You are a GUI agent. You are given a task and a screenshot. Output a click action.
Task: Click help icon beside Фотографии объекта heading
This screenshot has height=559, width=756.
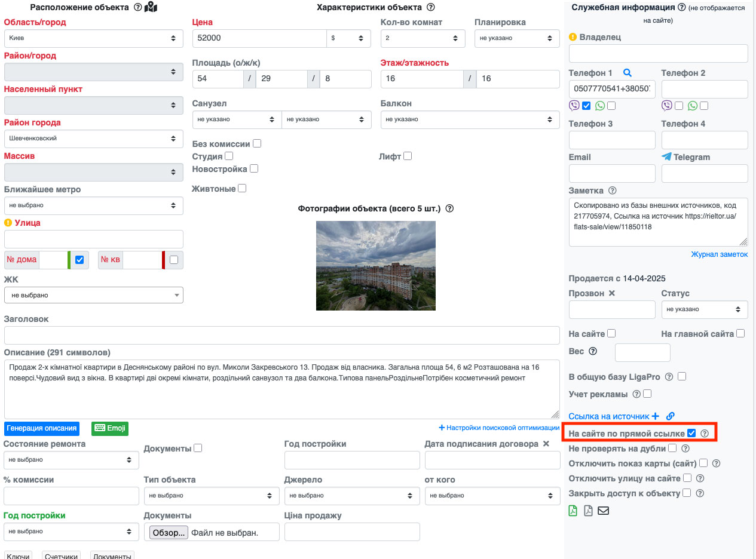pyautogui.click(x=450, y=209)
